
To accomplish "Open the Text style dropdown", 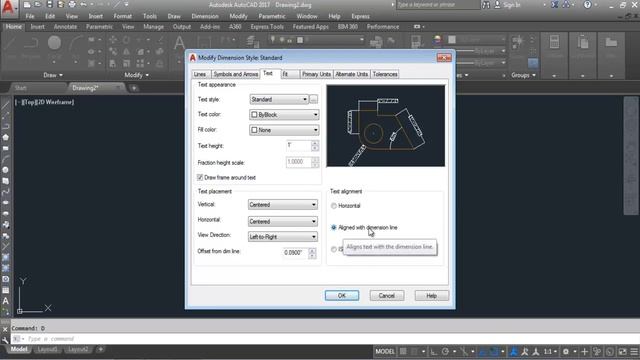I will pyautogui.click(x=279, y=100).
